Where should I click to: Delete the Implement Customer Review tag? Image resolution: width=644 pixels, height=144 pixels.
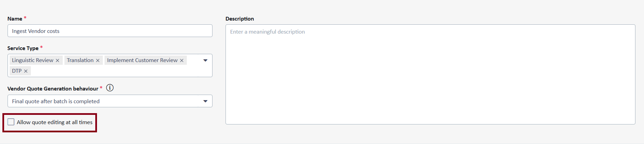[182, 61]
